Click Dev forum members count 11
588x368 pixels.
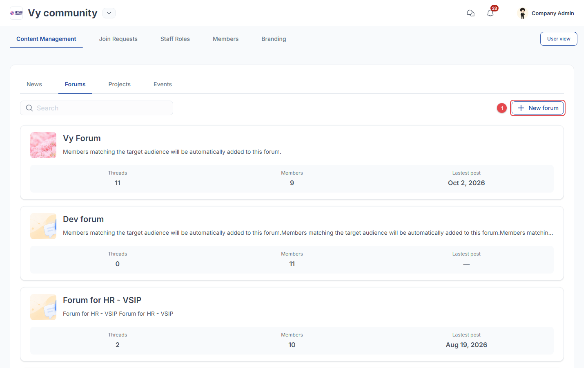(292, 264)
